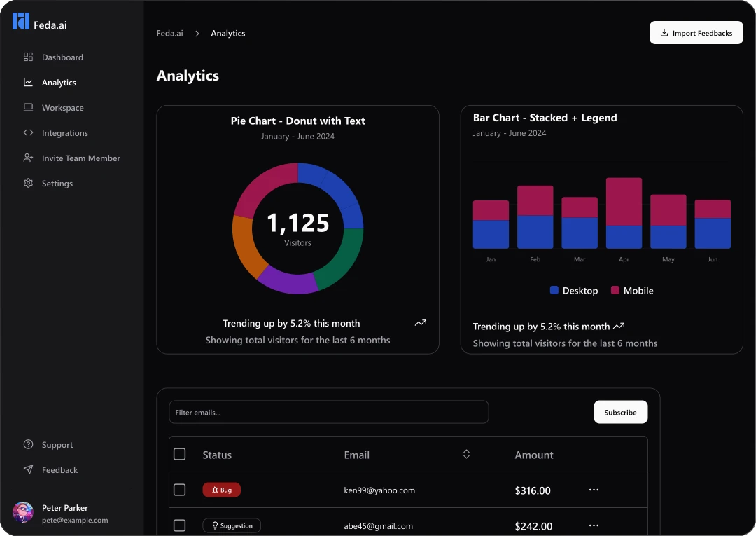Click the Suggestion status badge

[x=232, y=525]
